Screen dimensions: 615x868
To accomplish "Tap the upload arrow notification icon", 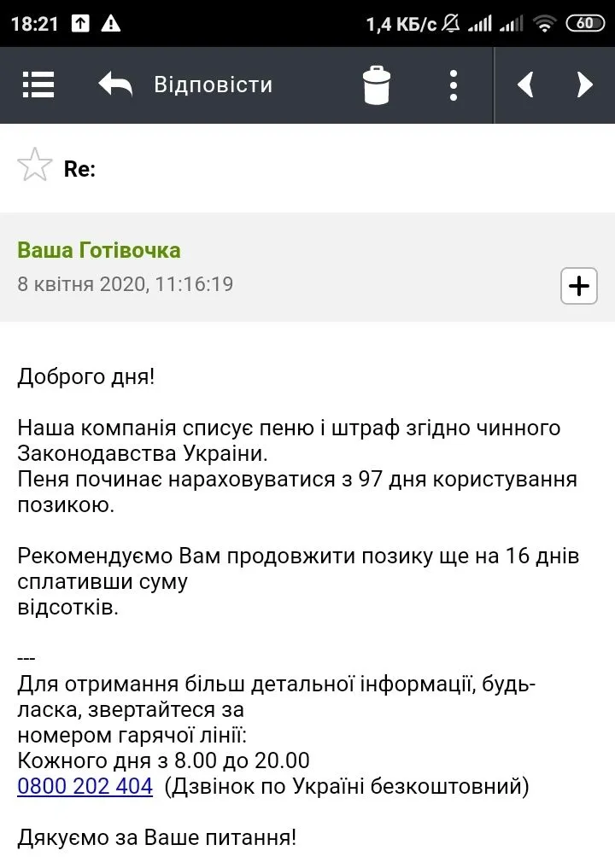I will pos(80,24).
